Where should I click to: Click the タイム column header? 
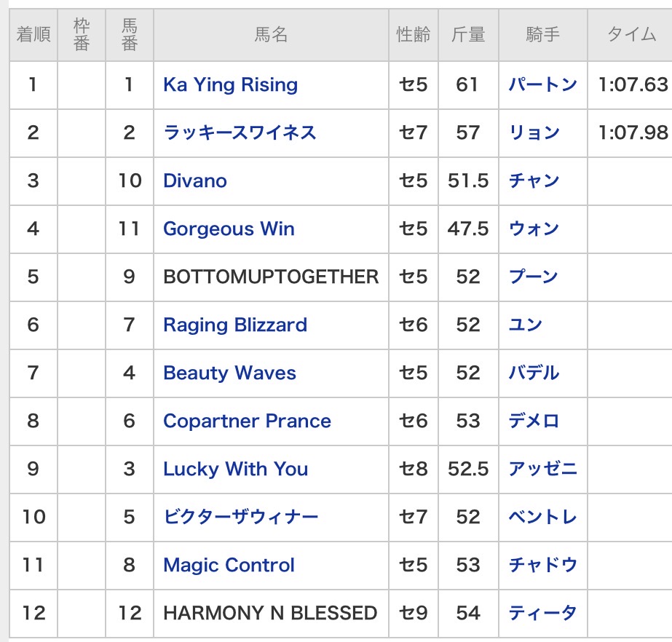point(631,34)
